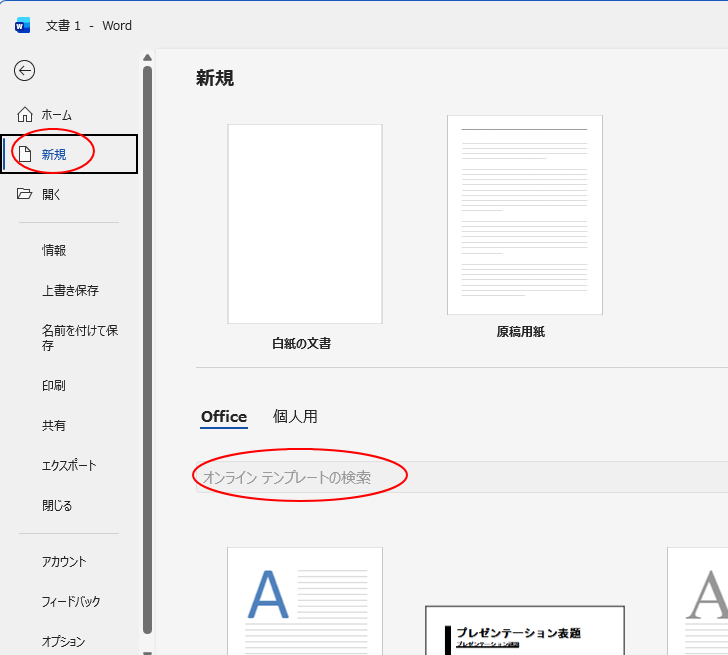This screenshot has width=728, height=655.
Task: Click the sidebar scrollbar up arrow
Action: [148, 58]
